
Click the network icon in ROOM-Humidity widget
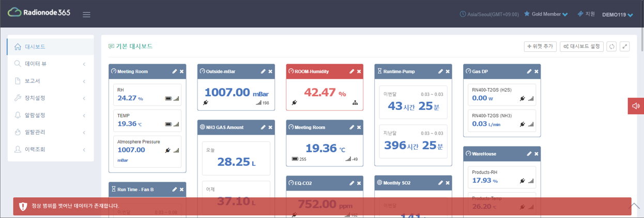pyautogui.click(x=355, y=103)
